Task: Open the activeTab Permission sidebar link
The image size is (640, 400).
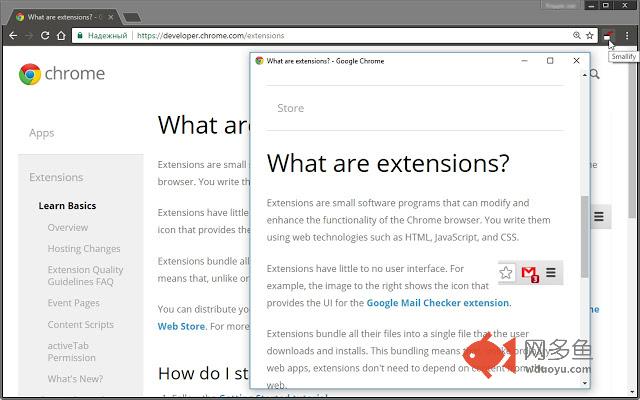Action: pos(71,351)
